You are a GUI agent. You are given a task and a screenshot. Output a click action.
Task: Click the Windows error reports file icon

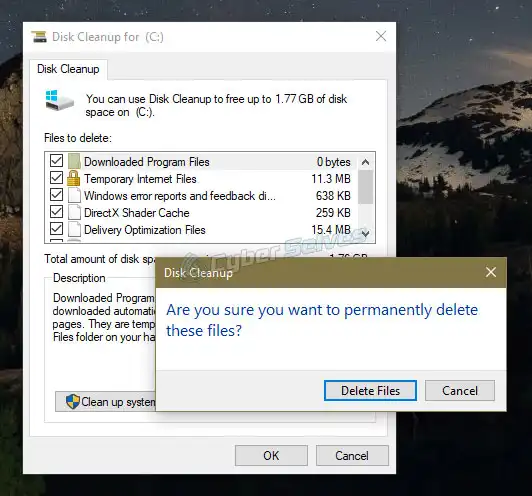pos(74,195)
